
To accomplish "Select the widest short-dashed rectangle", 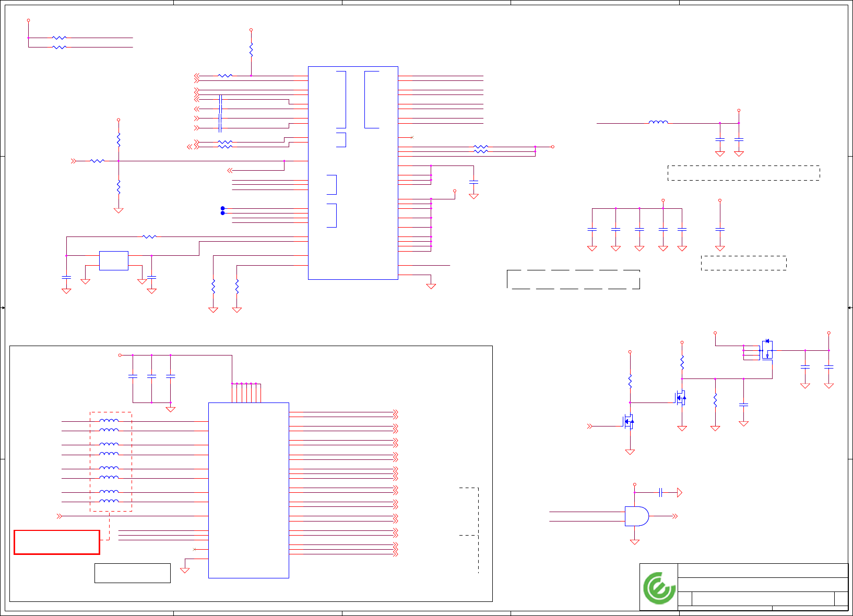I will pos(744,173).
